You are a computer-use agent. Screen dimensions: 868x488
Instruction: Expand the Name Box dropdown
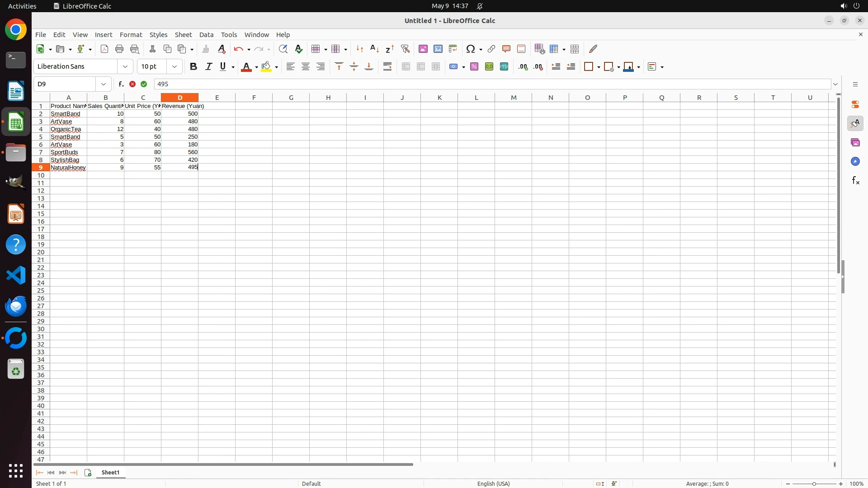(x=104, y=84)
